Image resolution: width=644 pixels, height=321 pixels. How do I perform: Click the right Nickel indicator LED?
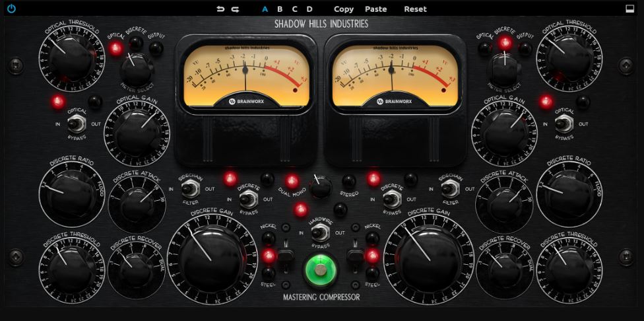(373, 238)
